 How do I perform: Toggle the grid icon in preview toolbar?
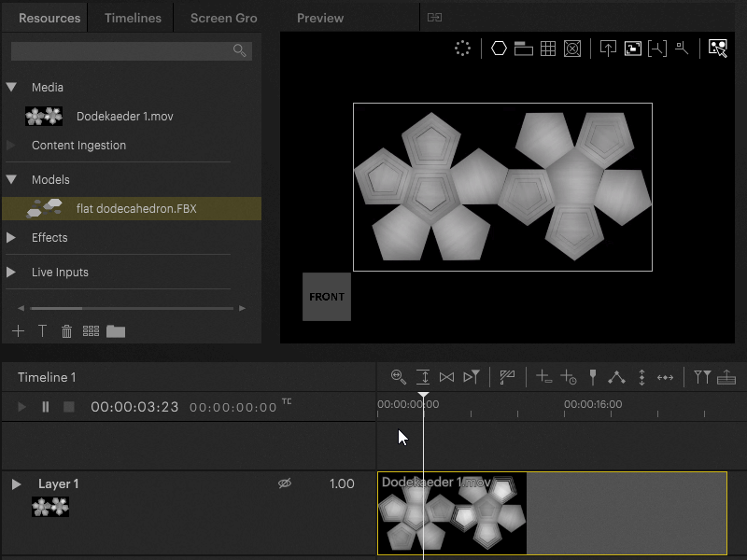click(548, 49)
